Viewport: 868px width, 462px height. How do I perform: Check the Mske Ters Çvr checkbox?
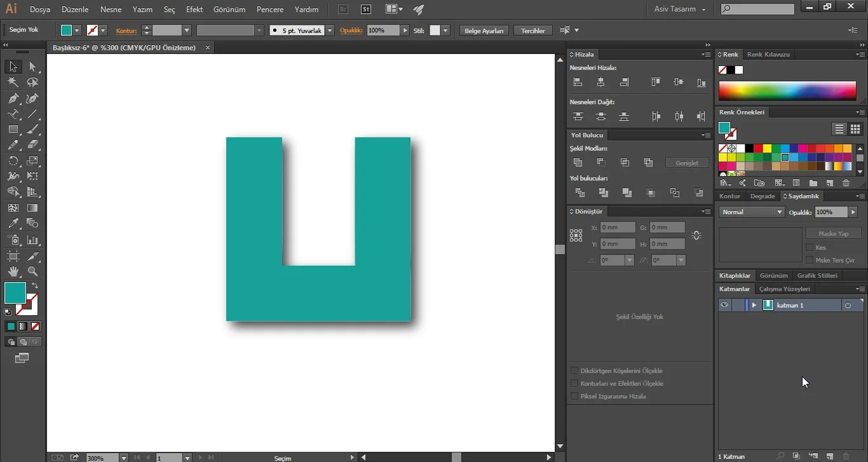click(x=810, y=260)
